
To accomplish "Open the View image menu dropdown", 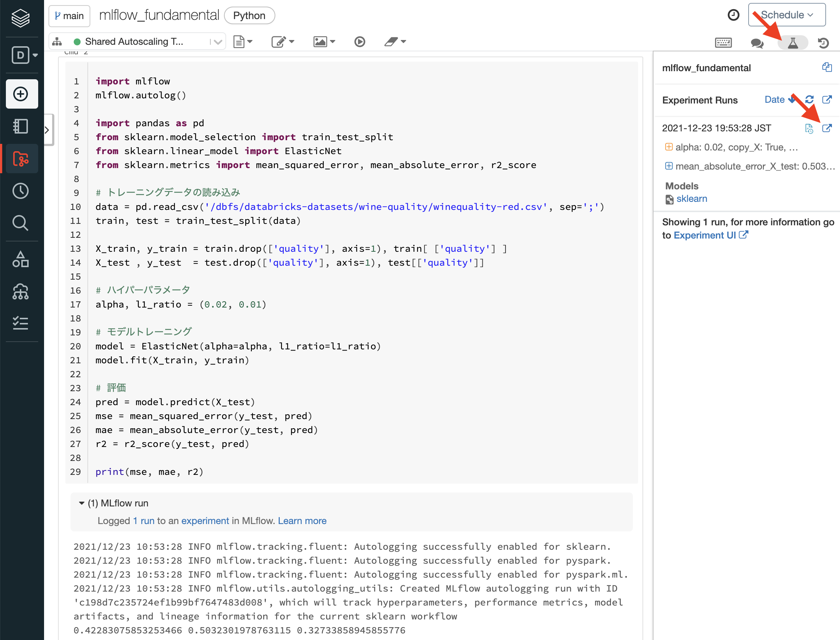I will click(x=324, y=41).
